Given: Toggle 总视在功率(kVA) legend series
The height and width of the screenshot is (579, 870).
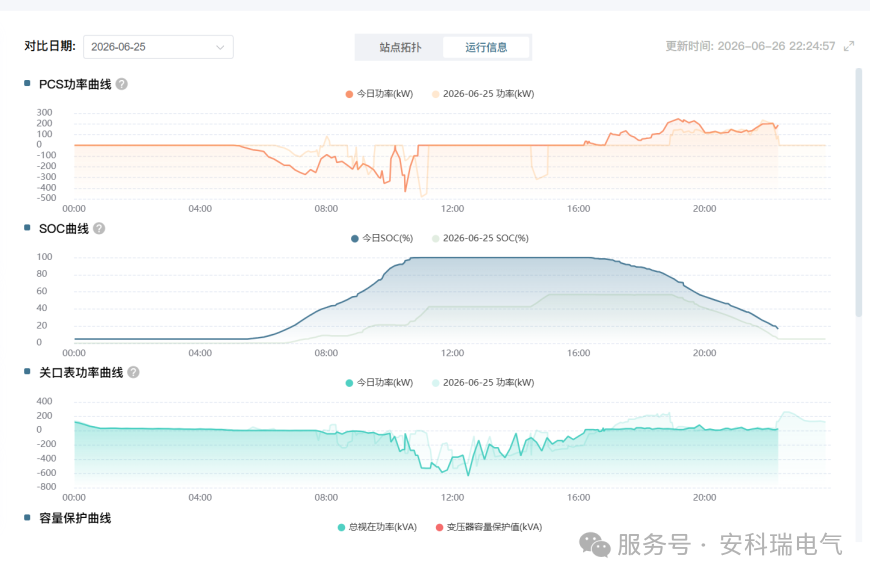Looking at the screenshot, I should coord(377,527).
